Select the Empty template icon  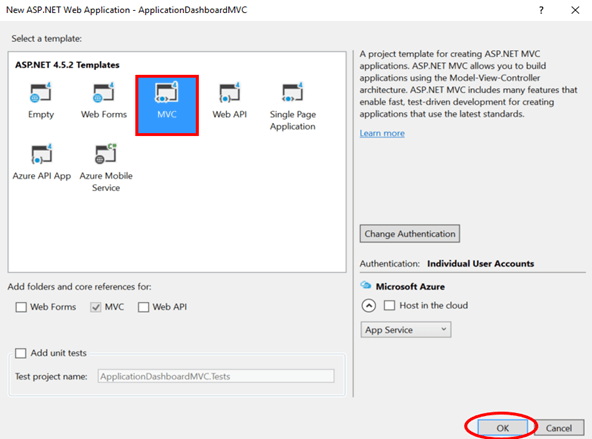tap(41, 93)
